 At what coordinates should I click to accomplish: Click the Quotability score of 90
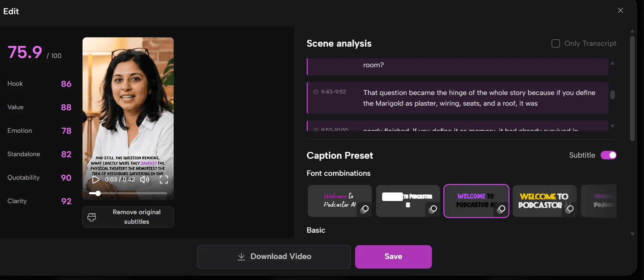[66, 178]
